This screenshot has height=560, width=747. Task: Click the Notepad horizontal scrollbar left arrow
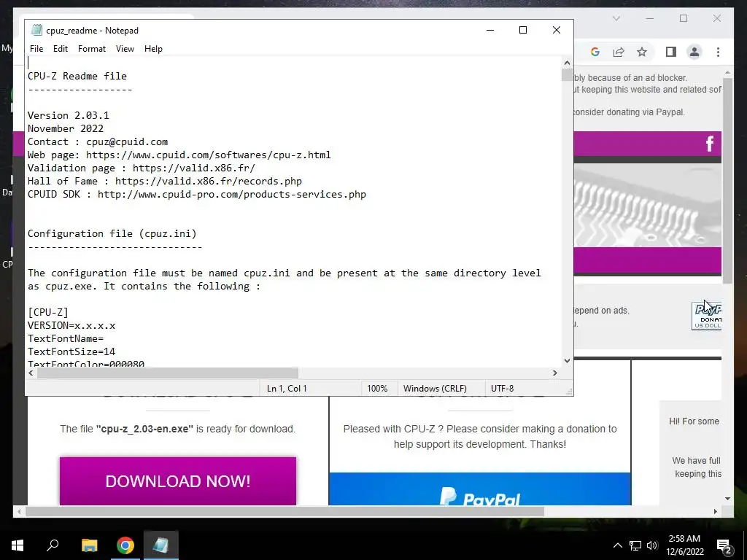31,373
